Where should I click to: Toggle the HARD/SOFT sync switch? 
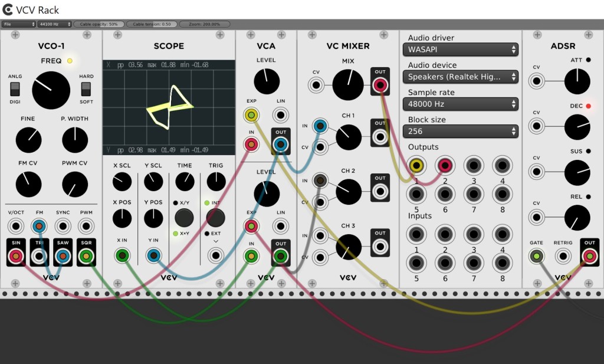[x=86, y=89]
